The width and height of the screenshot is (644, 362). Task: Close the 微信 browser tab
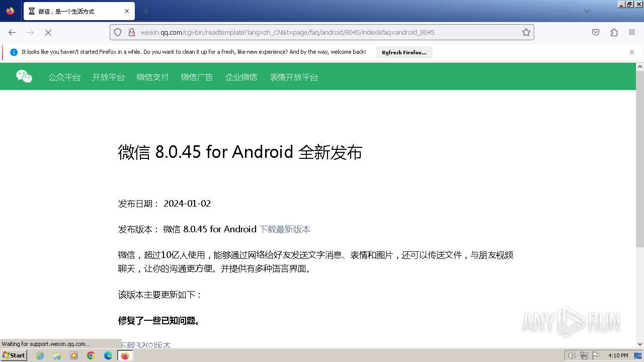[127, 11]
